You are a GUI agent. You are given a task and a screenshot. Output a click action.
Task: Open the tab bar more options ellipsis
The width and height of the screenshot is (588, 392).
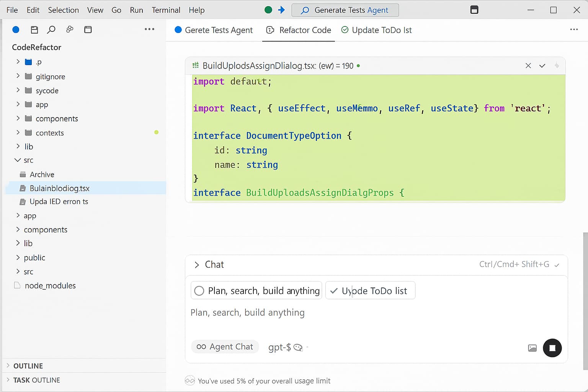(x=574, y=29)
